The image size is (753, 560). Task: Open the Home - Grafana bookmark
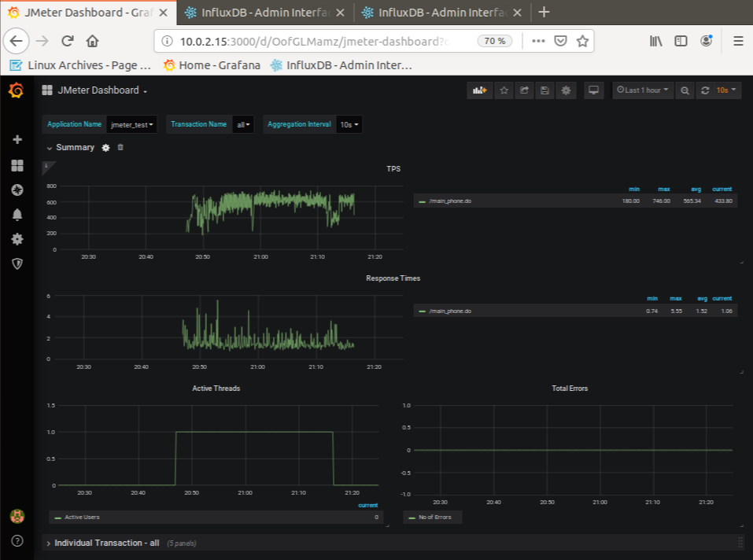click(x=212, y=65)
